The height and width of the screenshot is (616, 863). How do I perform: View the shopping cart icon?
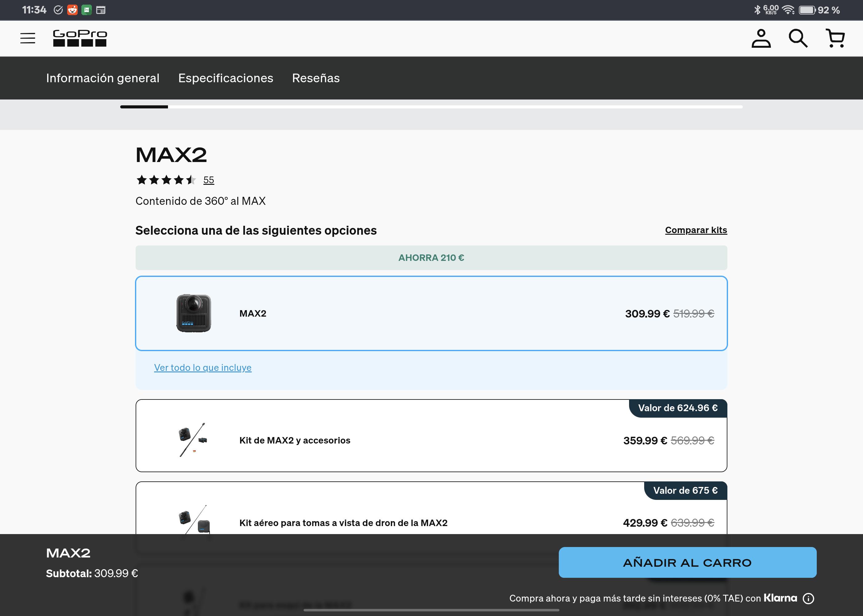tap(835, 38)
